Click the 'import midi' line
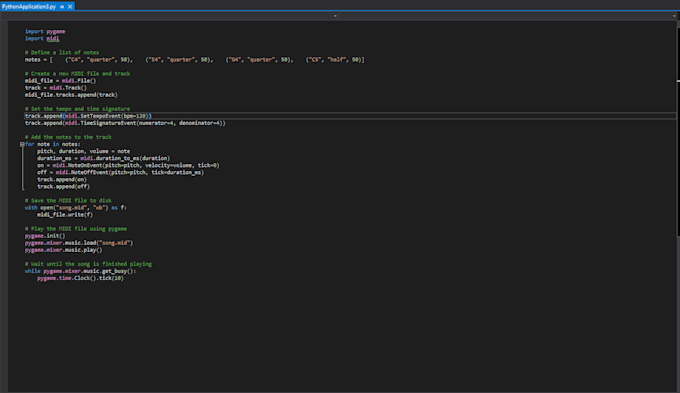 coord(42,39)
